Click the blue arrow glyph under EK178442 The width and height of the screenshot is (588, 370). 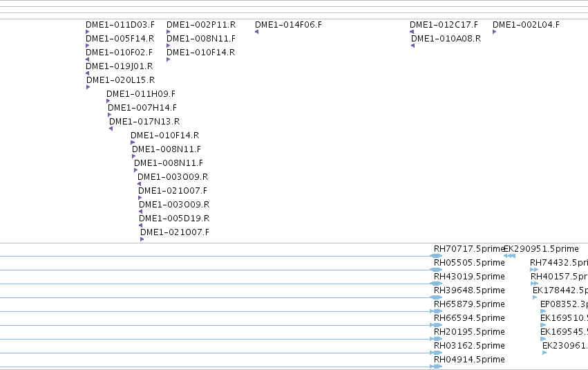point(535,297)
